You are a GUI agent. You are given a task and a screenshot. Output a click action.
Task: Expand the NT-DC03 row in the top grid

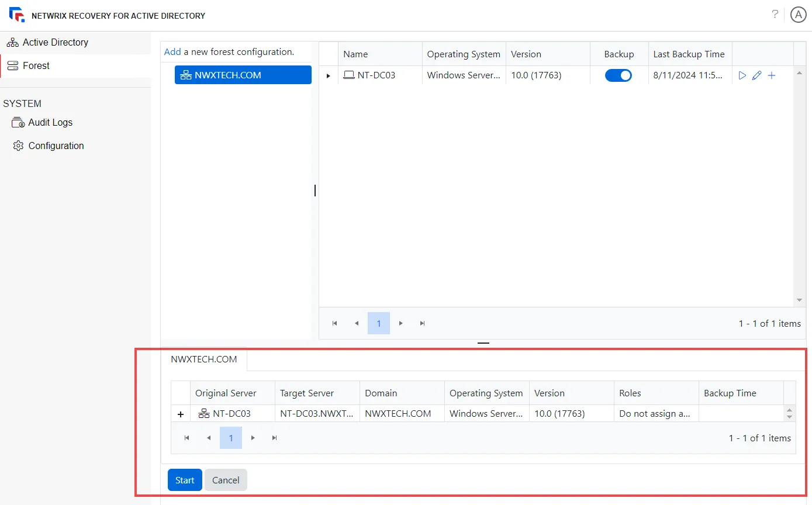click(329, 75)
